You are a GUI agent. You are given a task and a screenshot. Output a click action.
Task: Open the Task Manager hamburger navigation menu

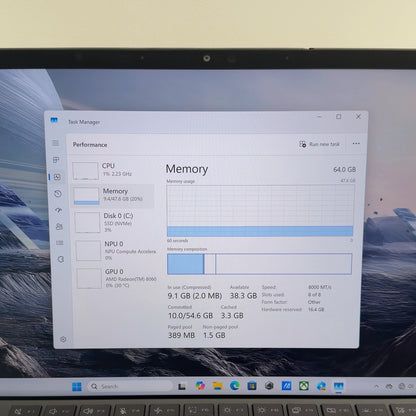(56, 143)
